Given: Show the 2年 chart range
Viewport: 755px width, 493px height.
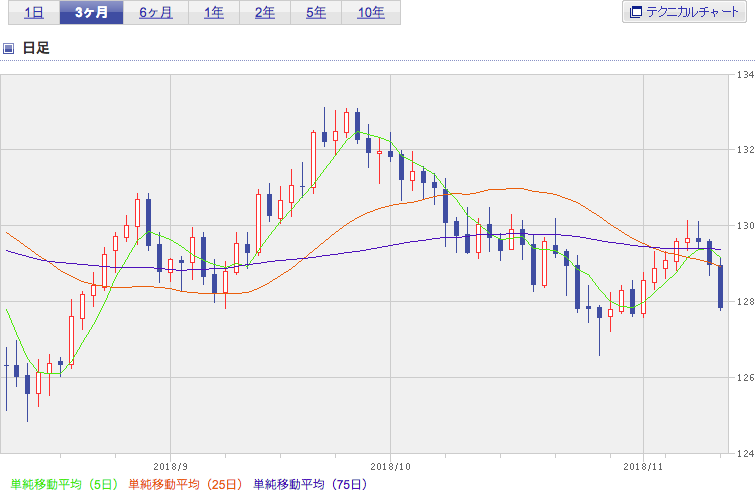Looking at the screenshot, I should (265, 13).
